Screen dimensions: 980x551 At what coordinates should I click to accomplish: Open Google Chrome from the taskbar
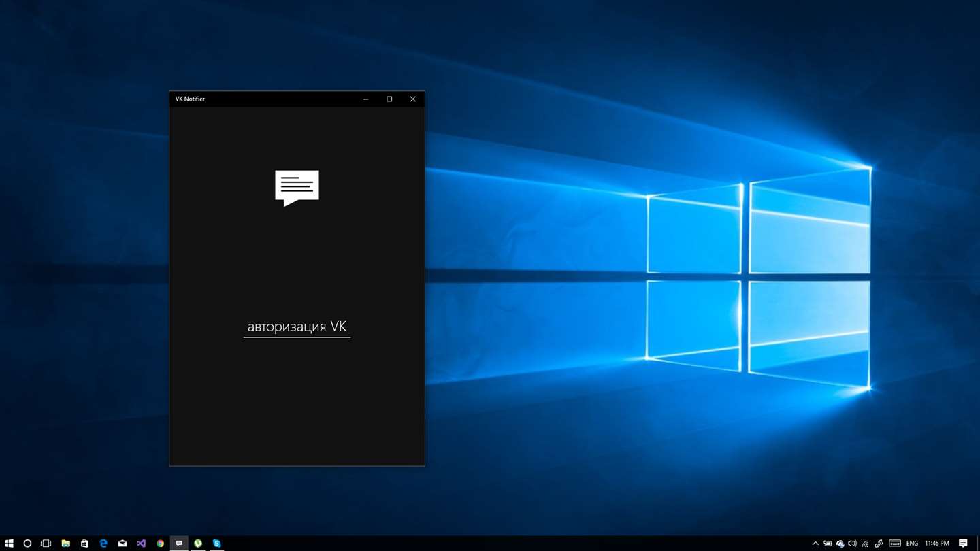161,544
